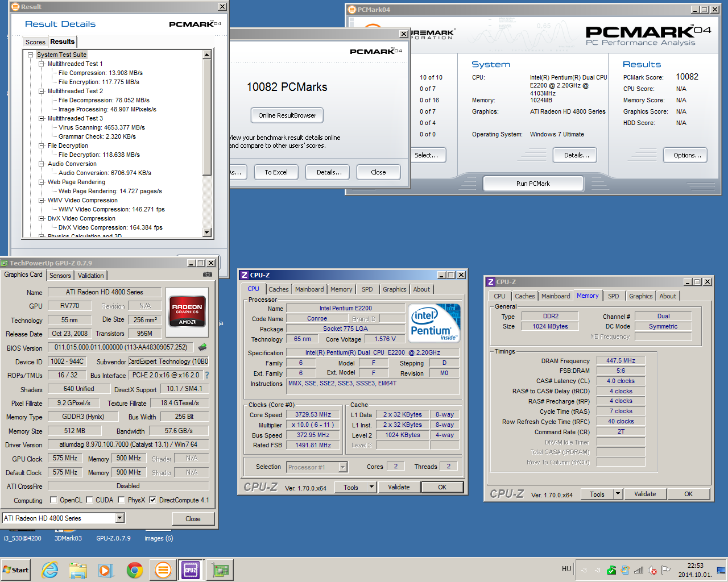Collapse the Multithreaded Test 2 node
Viewport: 728px width, 582px height.
[41, 91]
